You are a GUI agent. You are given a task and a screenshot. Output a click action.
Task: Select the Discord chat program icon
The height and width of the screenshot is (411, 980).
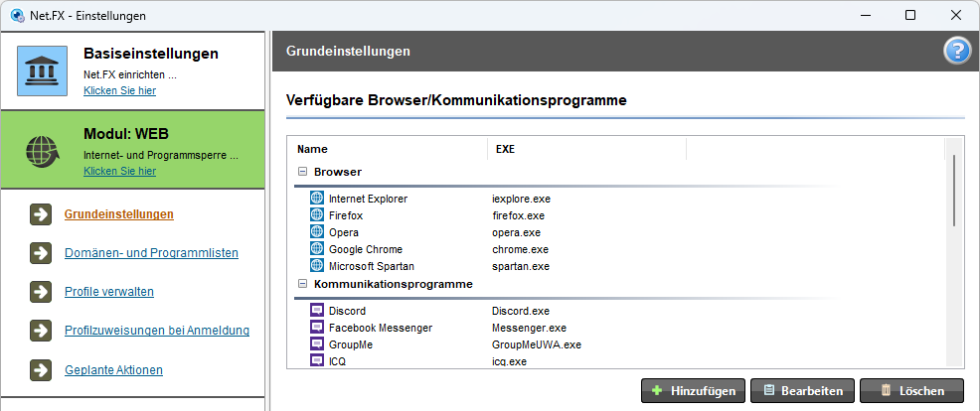pyautogui.click(x=317, y=311)
